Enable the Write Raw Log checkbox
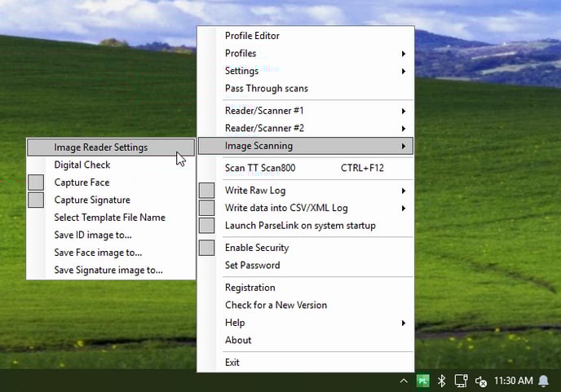 (x=207, y=191)
